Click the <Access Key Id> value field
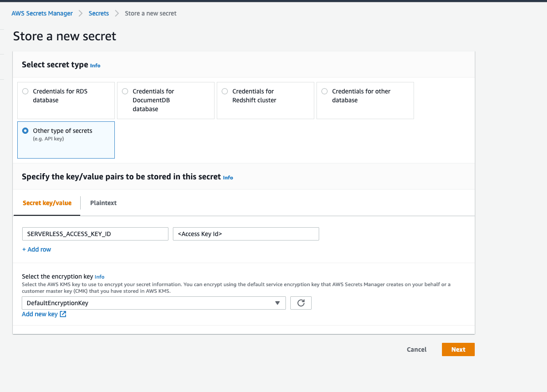This screenshot has height=392, width=547. coord(246,234)
